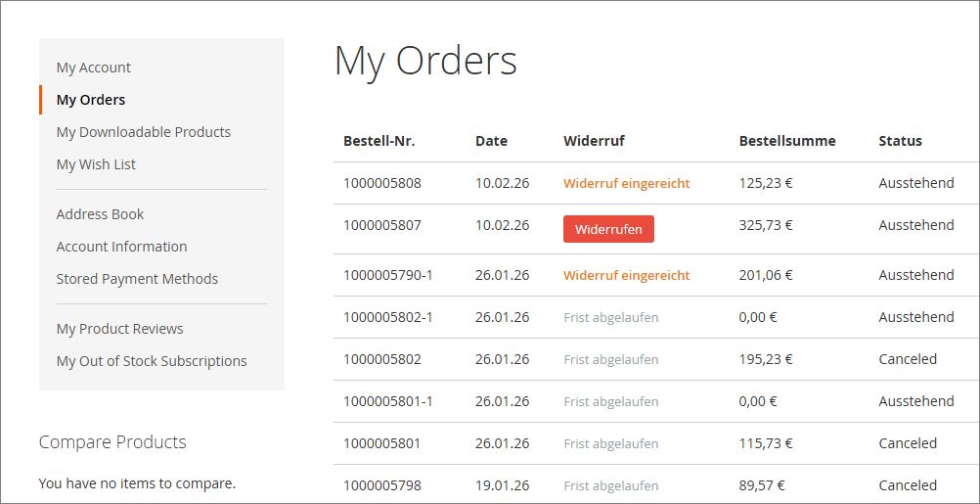Select My Orders sidebar item
Screen dimensions: 980x504
coord(91,100)
